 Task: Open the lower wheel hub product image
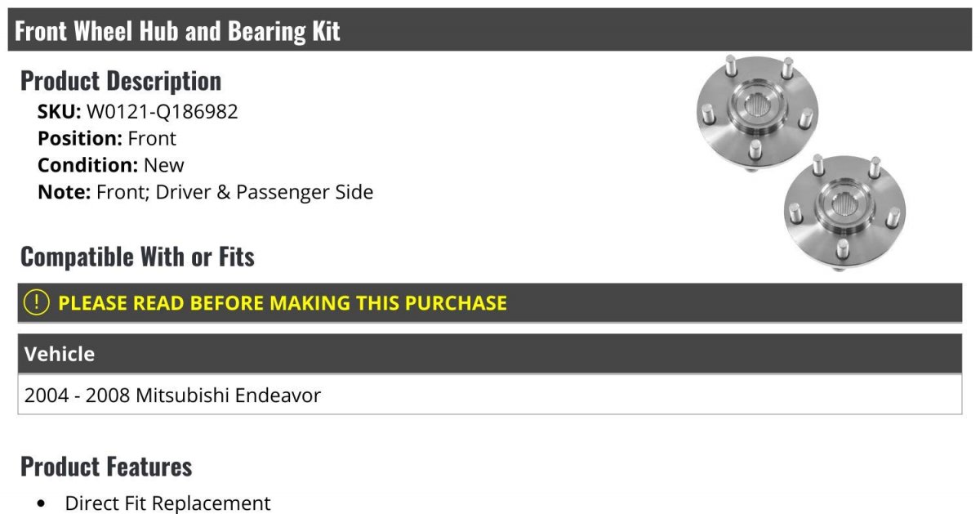[x=844, y=212]
